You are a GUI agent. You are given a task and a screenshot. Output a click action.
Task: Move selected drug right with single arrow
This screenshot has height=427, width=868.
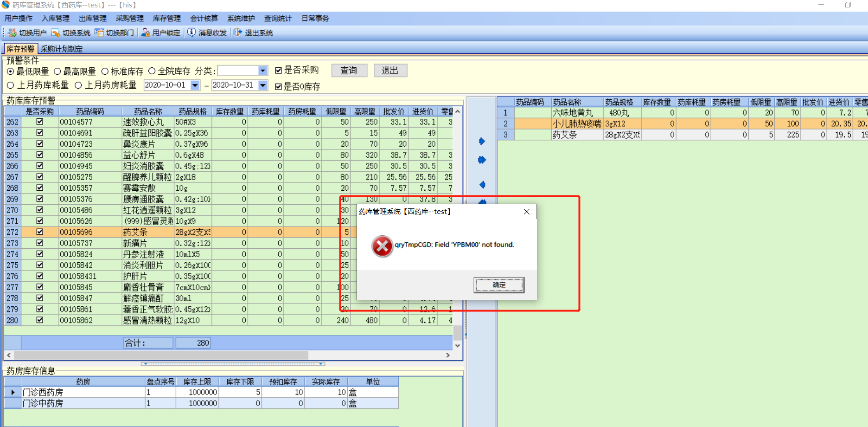tap(482, 141)
